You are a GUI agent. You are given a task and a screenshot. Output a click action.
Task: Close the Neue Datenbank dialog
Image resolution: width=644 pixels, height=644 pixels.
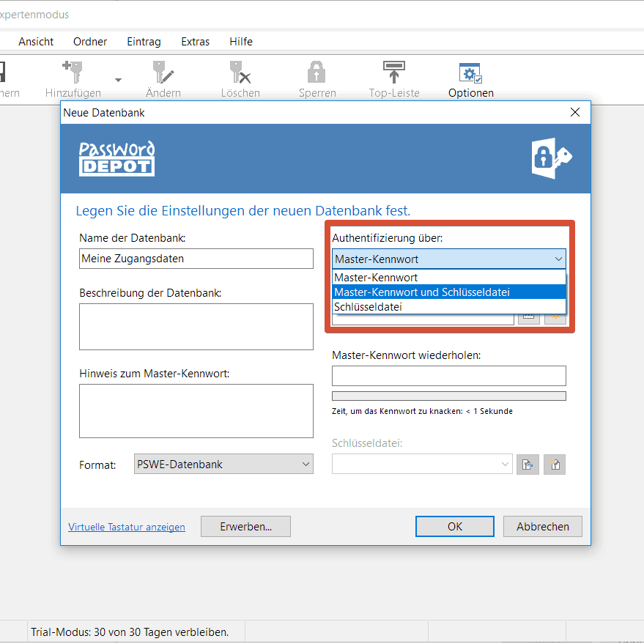tap(575, 112)
